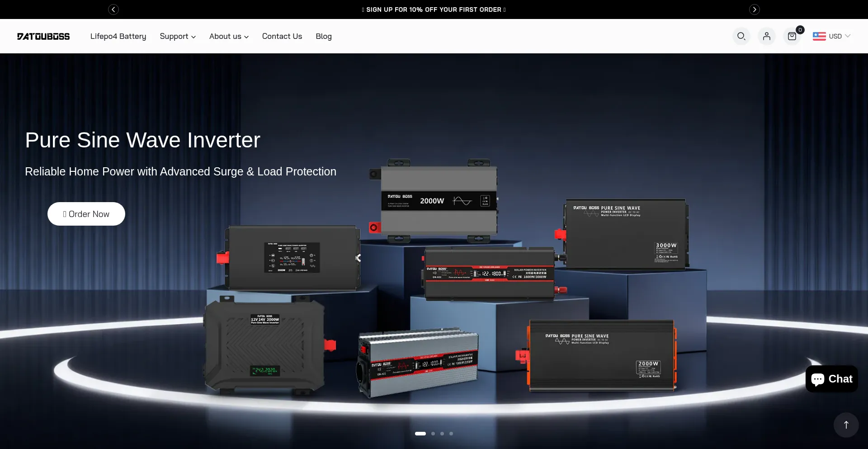868x449 pixels.
Task: Click the scroll-to-top arrow button
Action: click(846, 425)
